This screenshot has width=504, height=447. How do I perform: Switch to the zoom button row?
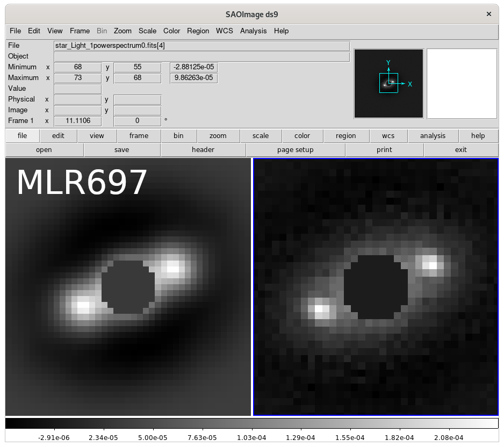218,135
